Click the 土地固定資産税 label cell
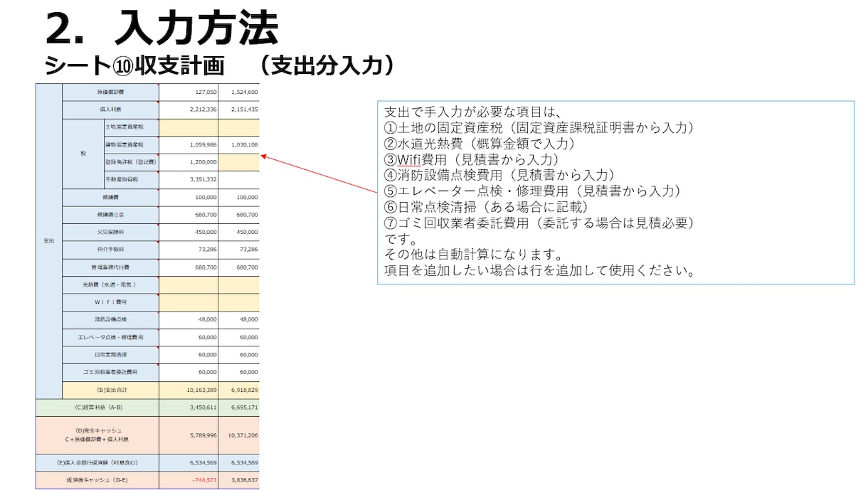Image resolution: width=868 pixels, height=490 pixels. (x=131, y=127)
